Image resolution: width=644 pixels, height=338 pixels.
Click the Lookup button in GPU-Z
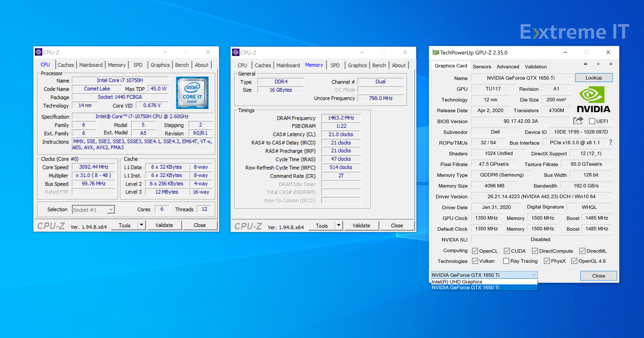[594, 78]
